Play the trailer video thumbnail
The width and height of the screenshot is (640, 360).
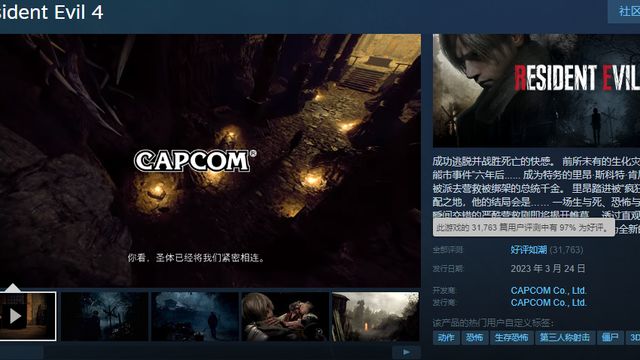pos(28,316)
